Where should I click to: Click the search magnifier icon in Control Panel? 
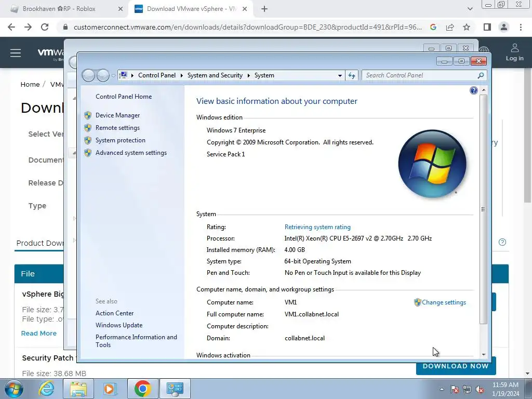pyautogui.click(x=481, y=75)
